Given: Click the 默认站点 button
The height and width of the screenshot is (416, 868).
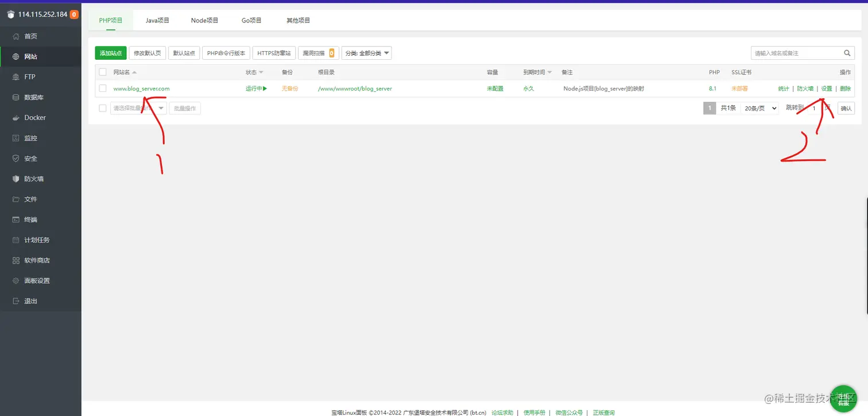Looking at the screenshot, I should (184, 53).
